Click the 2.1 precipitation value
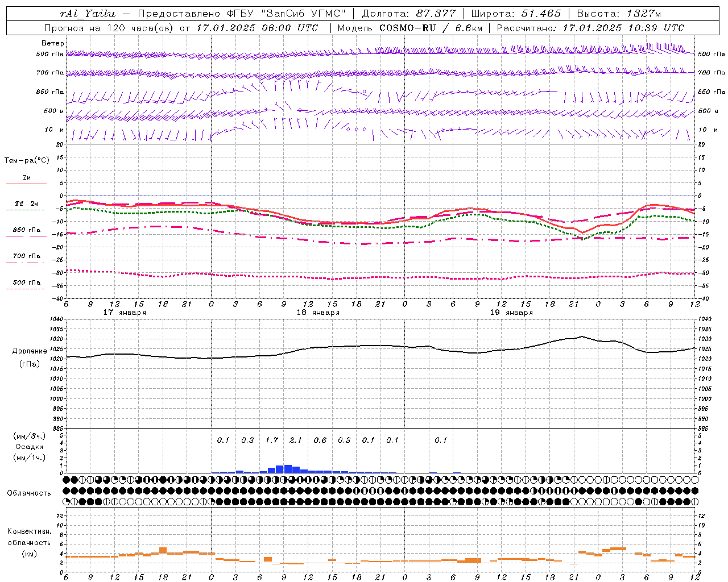This screenshot has width=728, height=582. pos(296,440)
